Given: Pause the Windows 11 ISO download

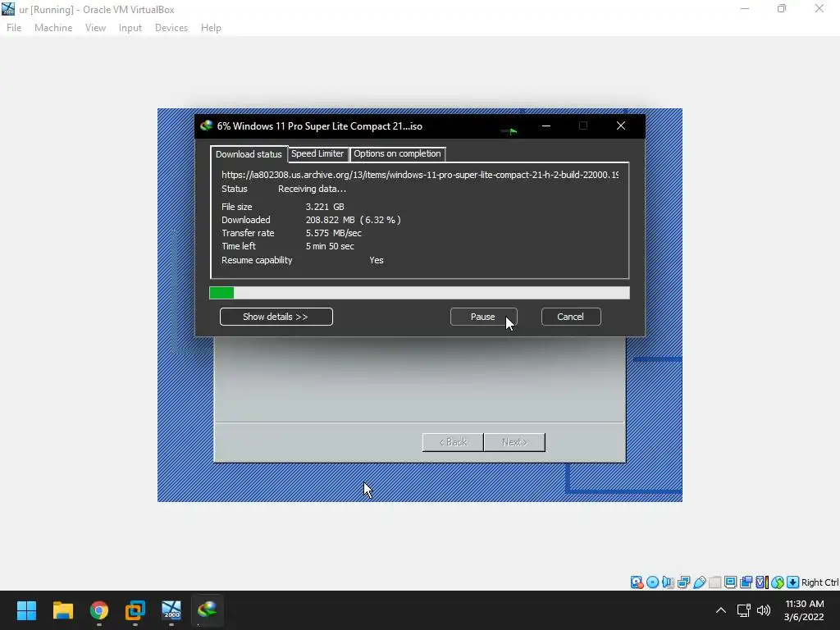Looking at the screenshot, I should click(483, 317).
